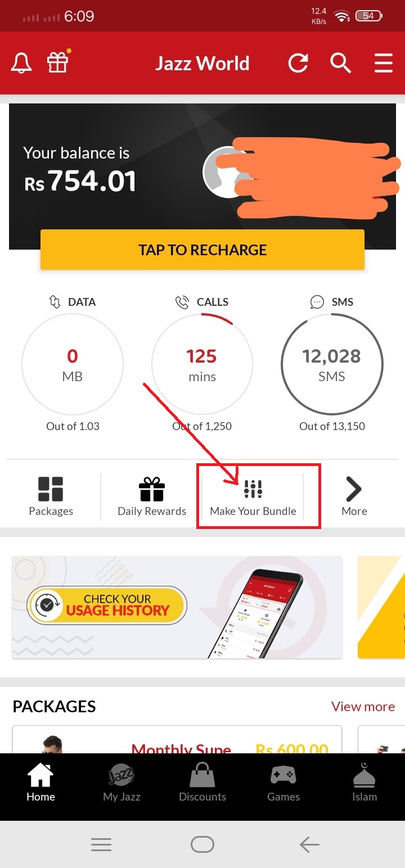405x868 pixels.
Task: Open the Games controller tab
Action: coord(283,784)
